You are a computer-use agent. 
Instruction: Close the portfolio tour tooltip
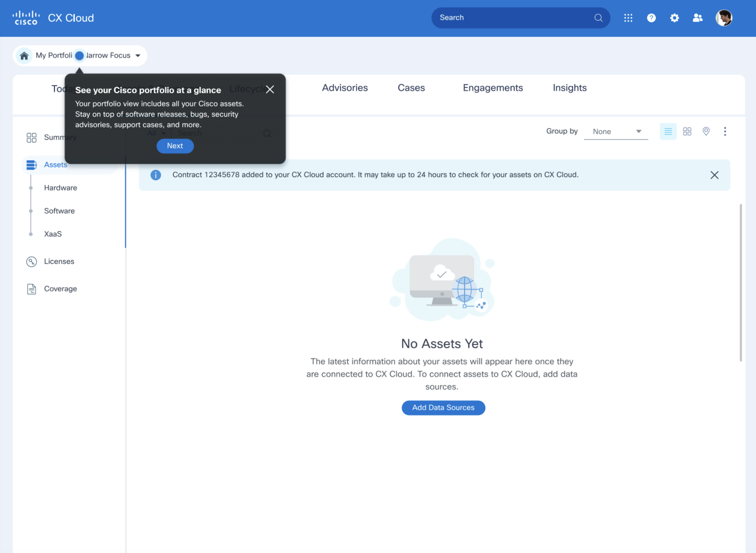point(270,89)
